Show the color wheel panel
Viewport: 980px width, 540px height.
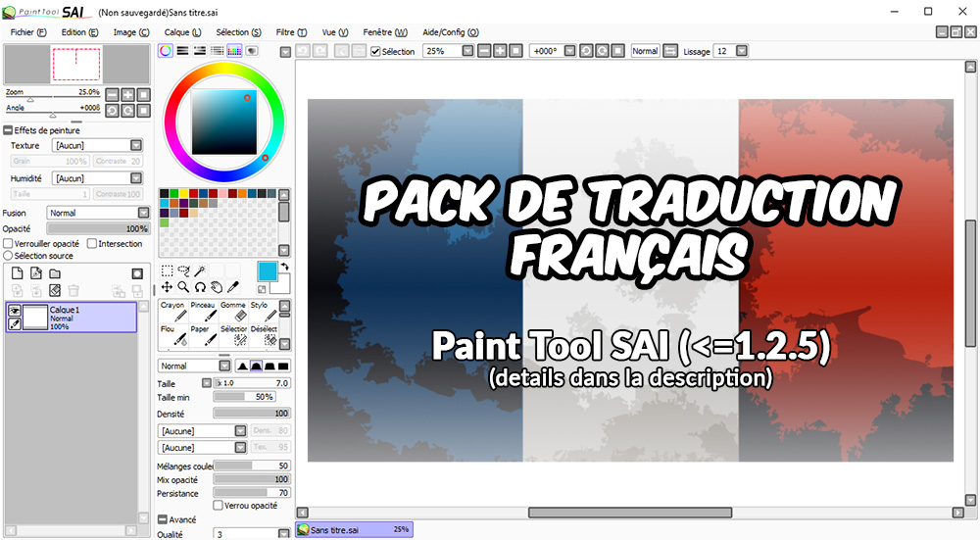pyautogui.click(x=166, y=51)
